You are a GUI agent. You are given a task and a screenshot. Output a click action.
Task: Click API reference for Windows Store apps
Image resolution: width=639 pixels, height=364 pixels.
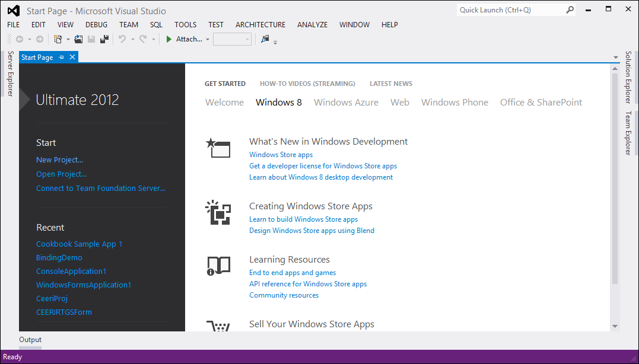point(308,284)
